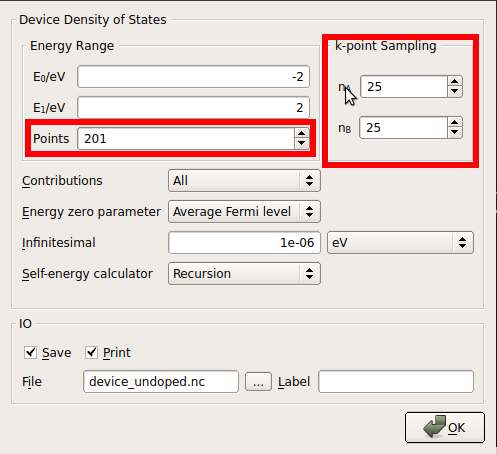The width and height of the screenshot is (497, 454).
Task: Click the file browse ellipsis button
Action: (x=258, y=382)
